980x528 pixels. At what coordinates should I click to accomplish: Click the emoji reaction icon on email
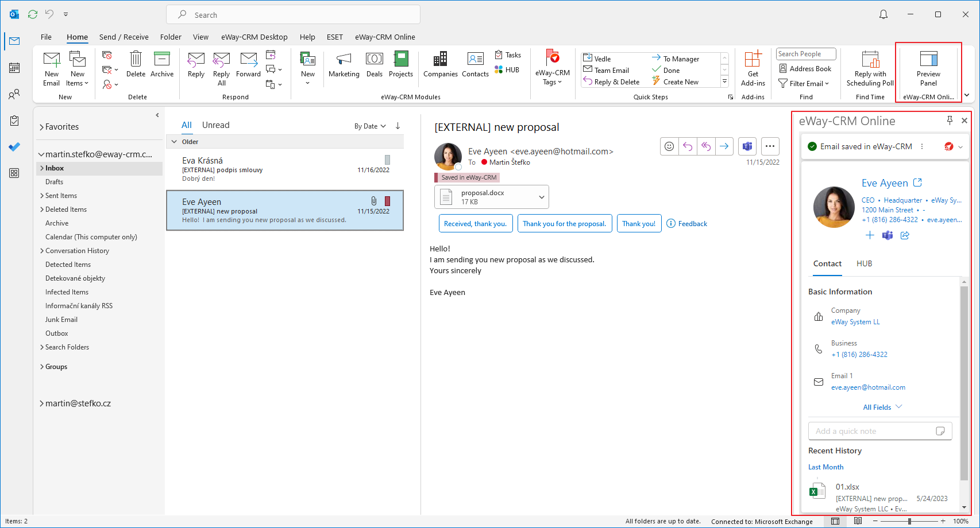[x=669, y=146]
